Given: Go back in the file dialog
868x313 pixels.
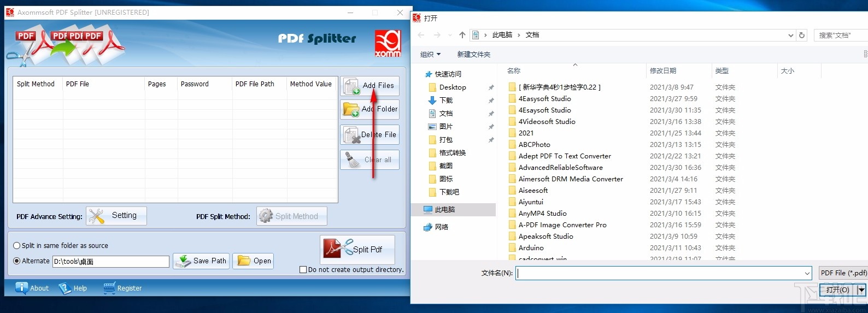Looking at the screenshot, I should 421,35.
